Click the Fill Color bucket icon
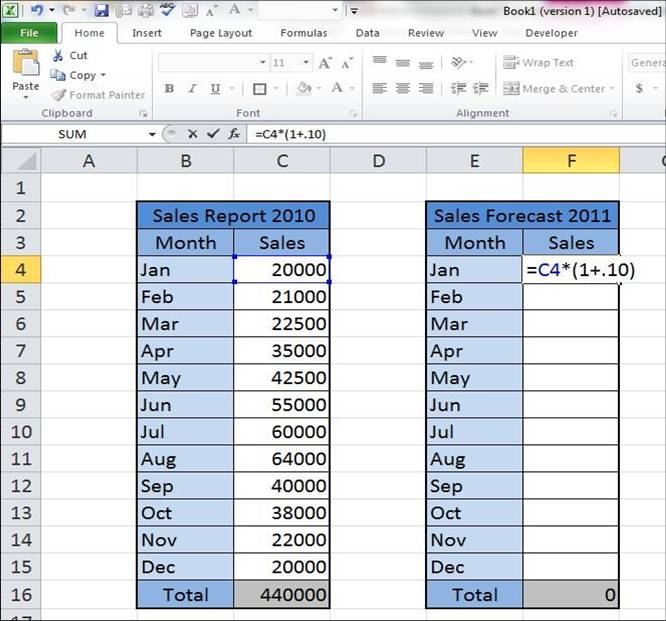The image size is (666, 621). (x=304, y=88)
